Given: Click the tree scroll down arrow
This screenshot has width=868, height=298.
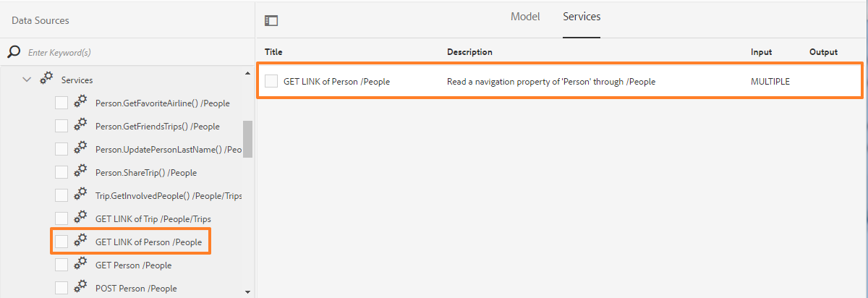Looking at the screenshot, I should (248, 291).
